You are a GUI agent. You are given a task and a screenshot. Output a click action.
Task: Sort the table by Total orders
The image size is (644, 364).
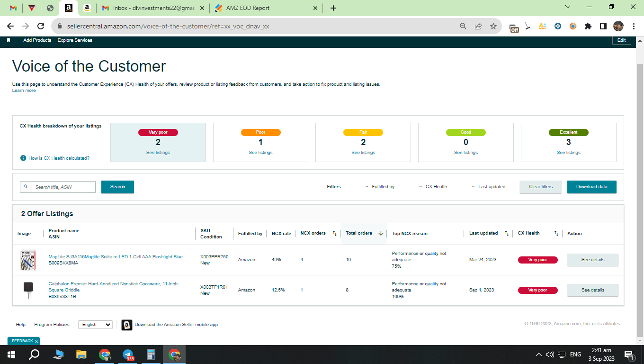[365, 233]
